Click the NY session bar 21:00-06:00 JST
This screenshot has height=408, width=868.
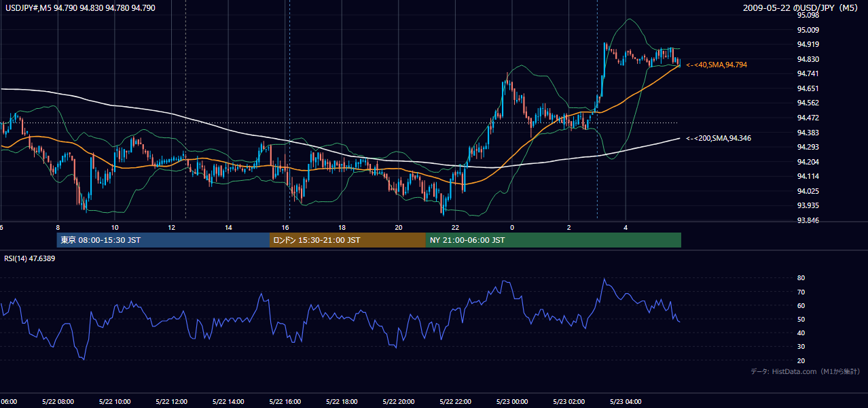(554, 240)
